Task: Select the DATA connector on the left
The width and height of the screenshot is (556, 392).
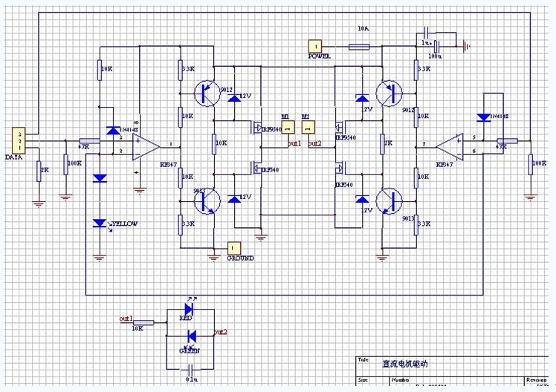Action: tap(16, 140)
